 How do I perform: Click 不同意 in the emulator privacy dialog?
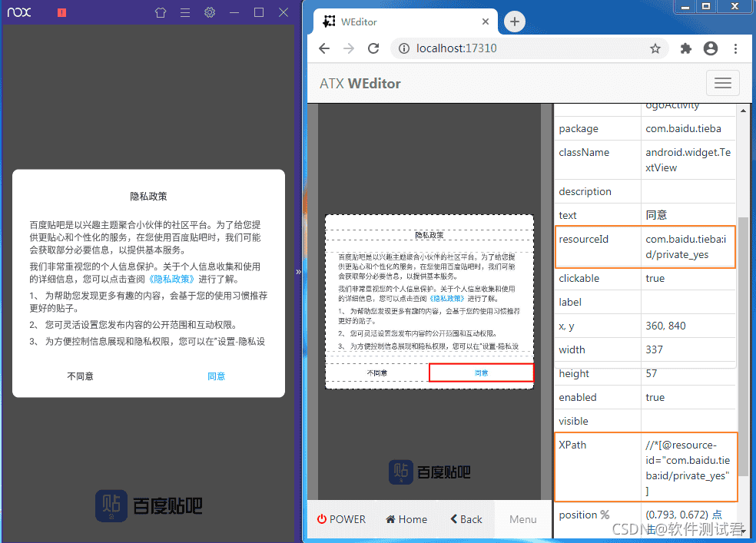pyautogui.click(x=81, y=376)
